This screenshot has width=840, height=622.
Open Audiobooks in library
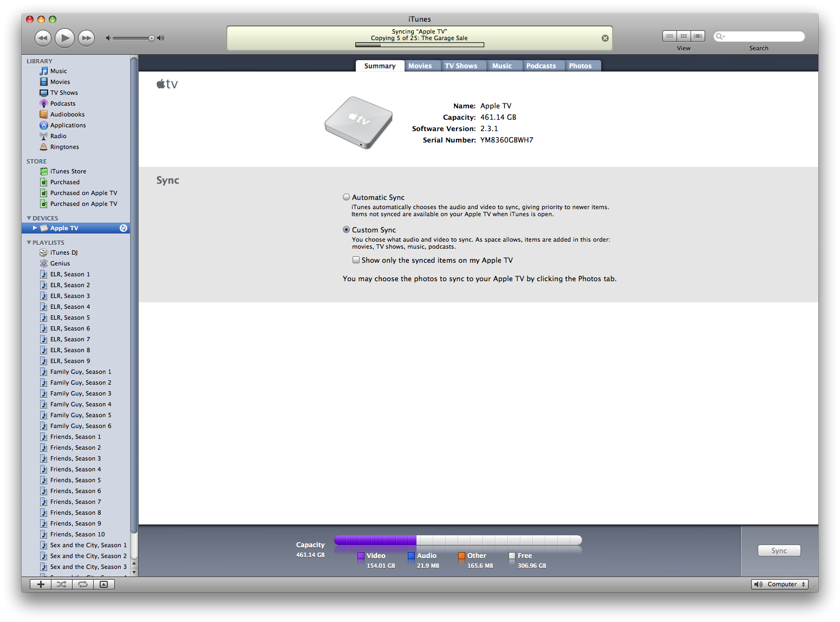tap(76, 114)
